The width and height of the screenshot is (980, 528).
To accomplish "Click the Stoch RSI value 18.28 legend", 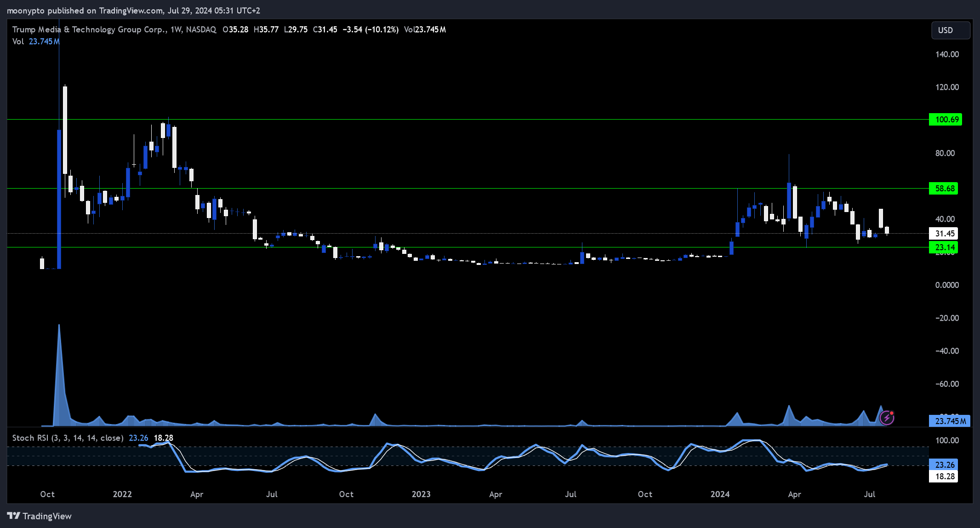I will coord(164,438).
